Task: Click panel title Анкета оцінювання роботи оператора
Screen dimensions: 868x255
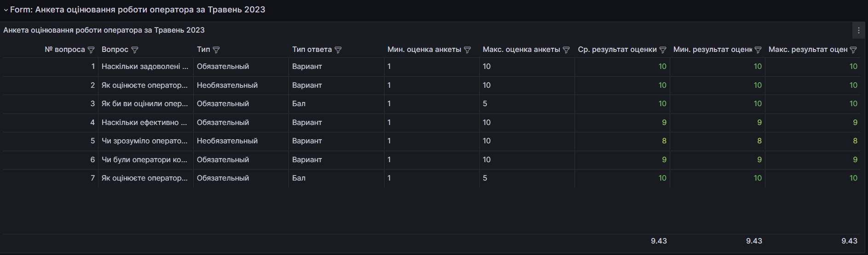Action: pyautogui.click(x=104, y=30)
